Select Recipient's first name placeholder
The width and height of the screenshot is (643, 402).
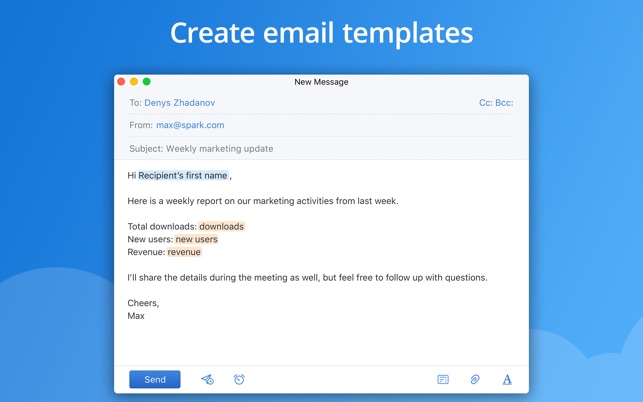[183, 176]
